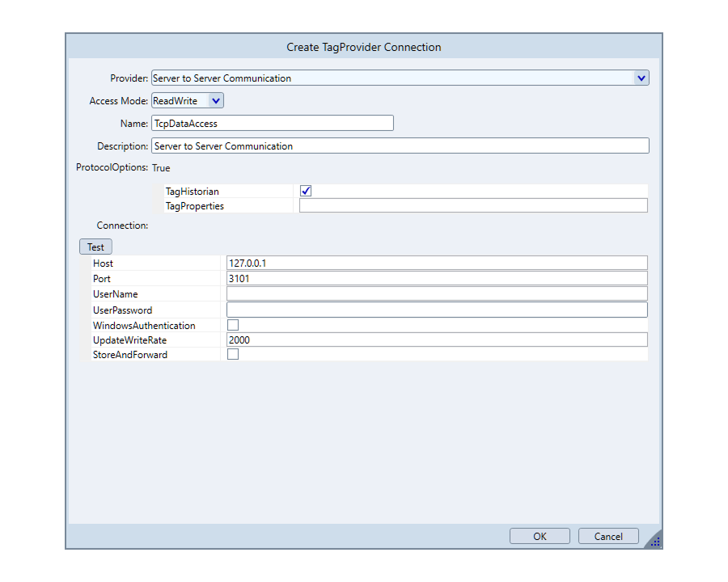The height and width of the screenshot is (582, 728).
Task: Click the Port field showing 3101
Action: (437, 279)
